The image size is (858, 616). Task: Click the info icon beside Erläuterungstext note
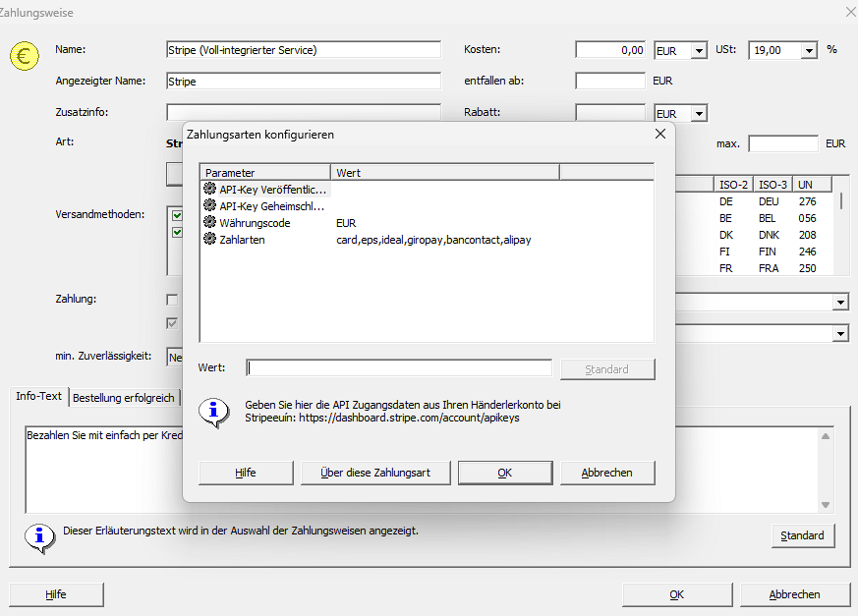[40, 538]
